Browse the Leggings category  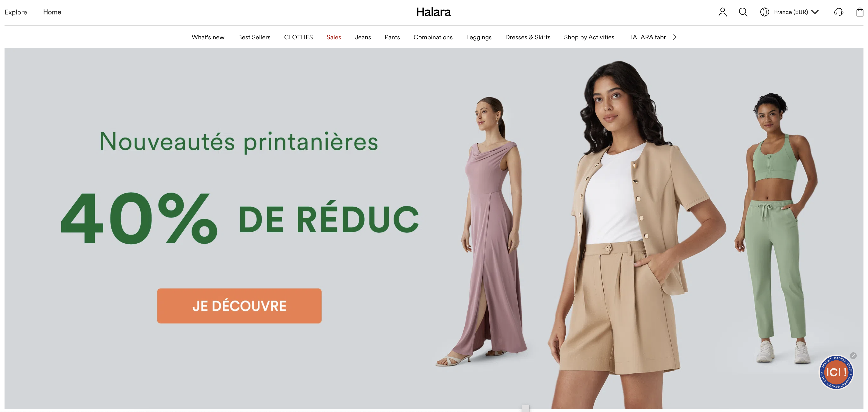point(479,37)
